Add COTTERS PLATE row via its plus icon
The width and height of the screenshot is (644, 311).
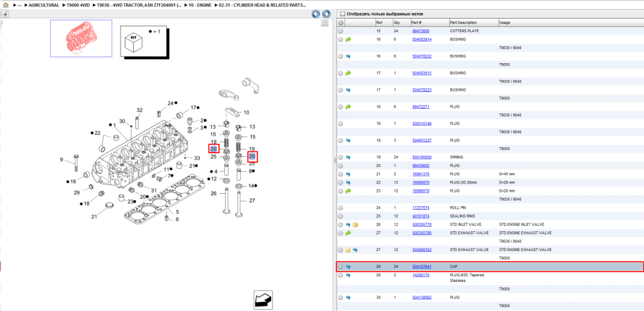(341, 31)
